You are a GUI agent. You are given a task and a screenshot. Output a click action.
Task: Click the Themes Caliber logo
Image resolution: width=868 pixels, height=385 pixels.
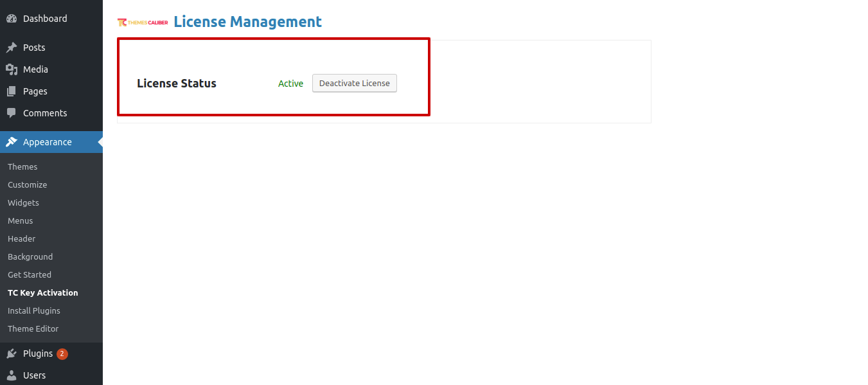[x=143, y=22]
